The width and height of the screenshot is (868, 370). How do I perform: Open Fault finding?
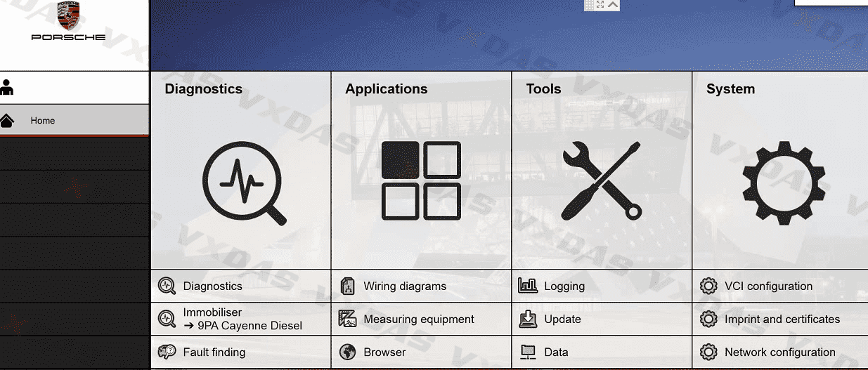tap(214, 352)
